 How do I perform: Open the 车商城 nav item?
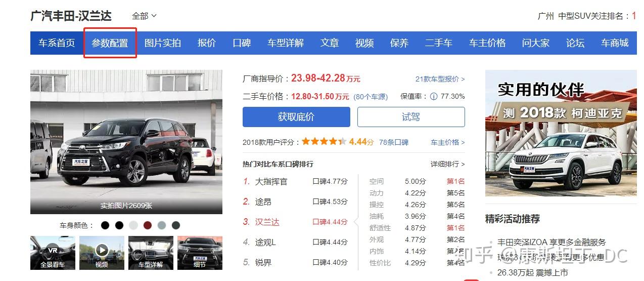coord(615,43)
